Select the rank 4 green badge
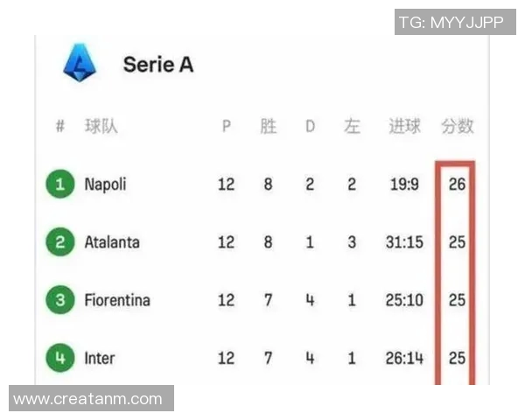The height and width of the screenshot is (420, 525). (59, 358)
